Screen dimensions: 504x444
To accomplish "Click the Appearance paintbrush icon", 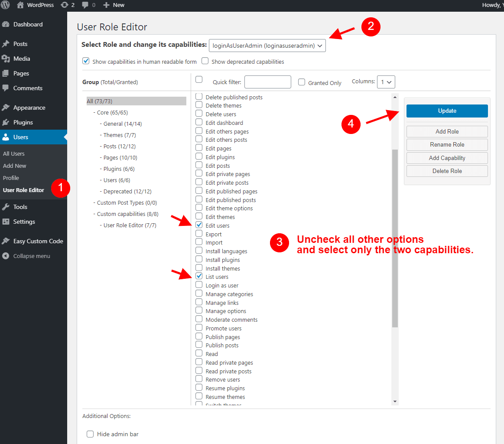I will (x=6, y=108).
